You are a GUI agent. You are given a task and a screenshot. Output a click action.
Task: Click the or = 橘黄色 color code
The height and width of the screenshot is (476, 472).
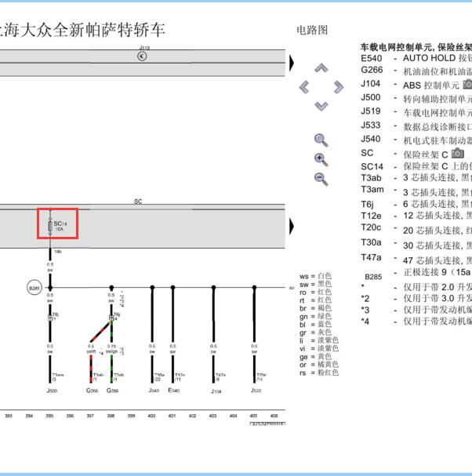point(319,365)
